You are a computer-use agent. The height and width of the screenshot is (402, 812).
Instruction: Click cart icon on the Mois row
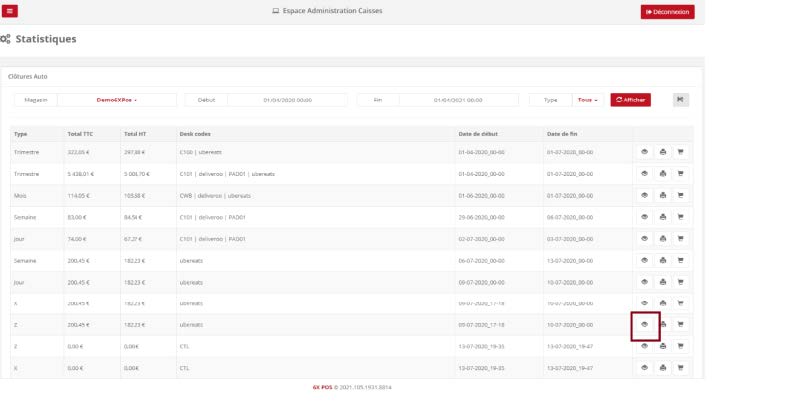click(x=681, y=195)
